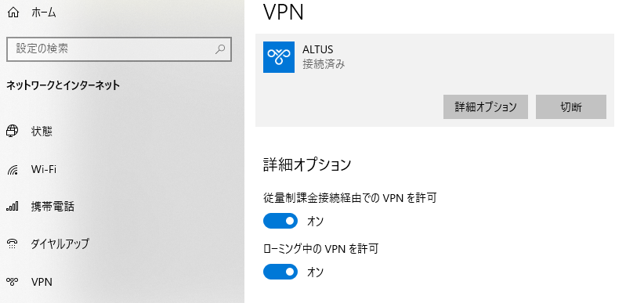This screenshot has width=644, height=303.
Task: Click the 設定の検索 input field
Action: (119, 49)
